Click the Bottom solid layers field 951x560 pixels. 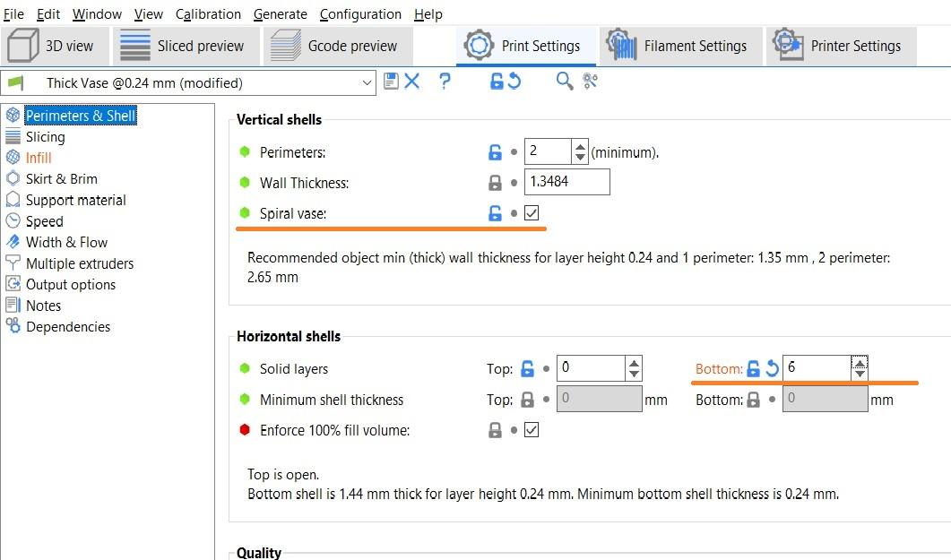tap(817, 368)
